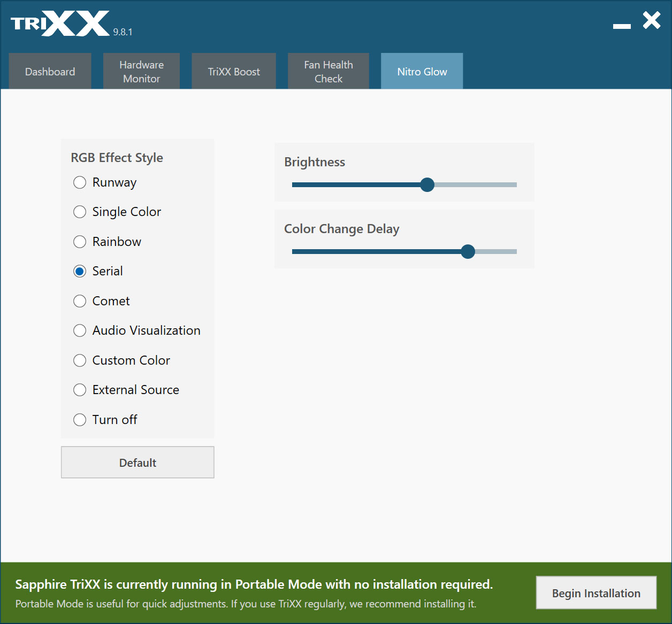Click the Color Change Delay slider handle
The width and height of the screenshot is (672, 624).
(x=468, y=252)
